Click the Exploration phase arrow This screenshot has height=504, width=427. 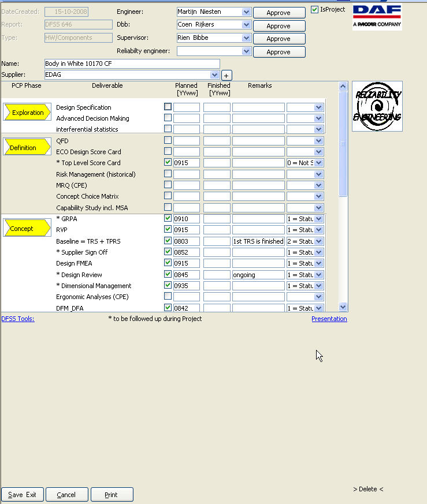[x=27, y=112]
